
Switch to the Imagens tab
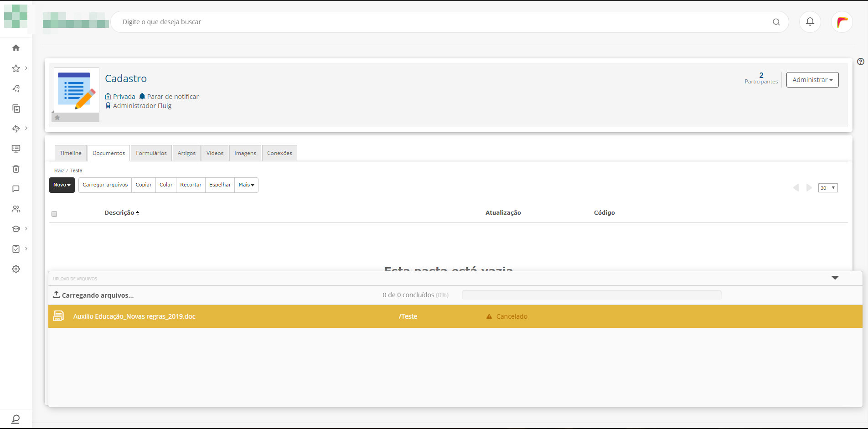(x=245, y=153)
